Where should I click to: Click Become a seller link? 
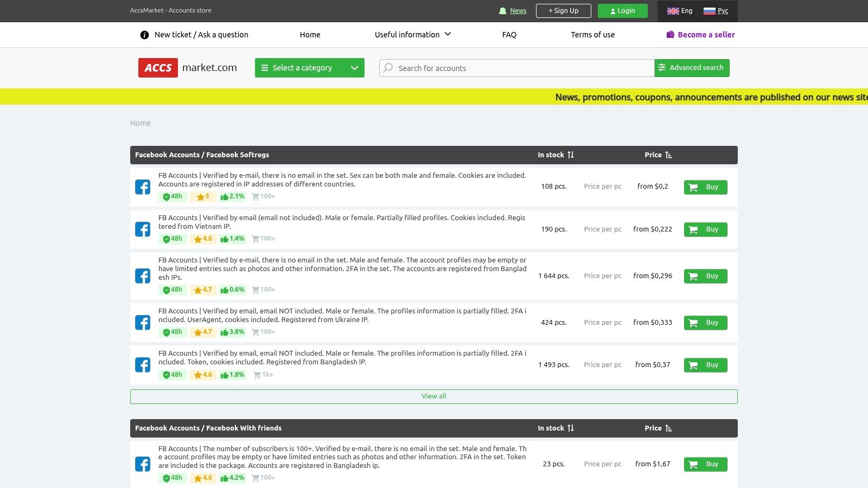point(706,35)
